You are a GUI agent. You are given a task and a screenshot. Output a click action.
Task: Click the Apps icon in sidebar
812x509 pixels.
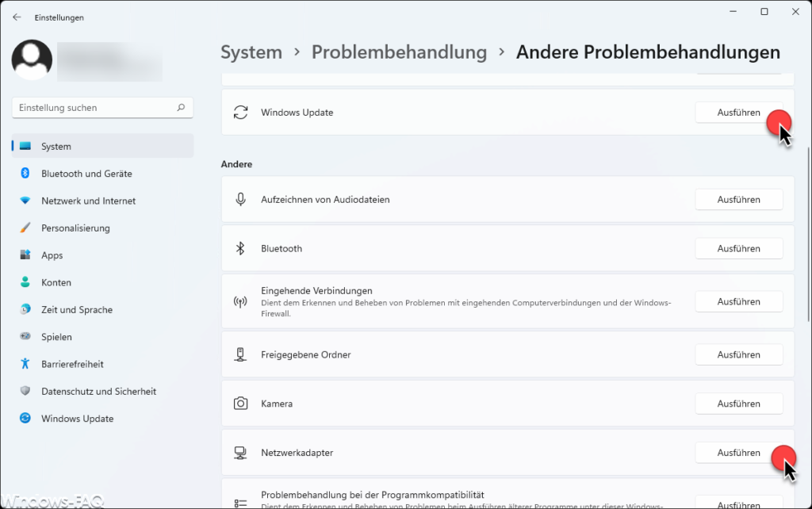click(25, 254)
